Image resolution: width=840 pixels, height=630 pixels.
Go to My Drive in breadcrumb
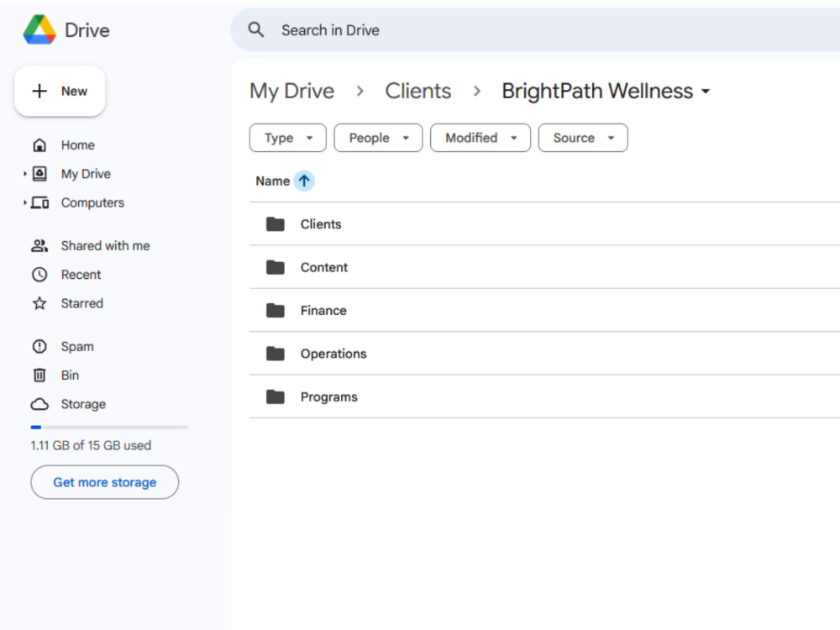click(x=292, y=91)
